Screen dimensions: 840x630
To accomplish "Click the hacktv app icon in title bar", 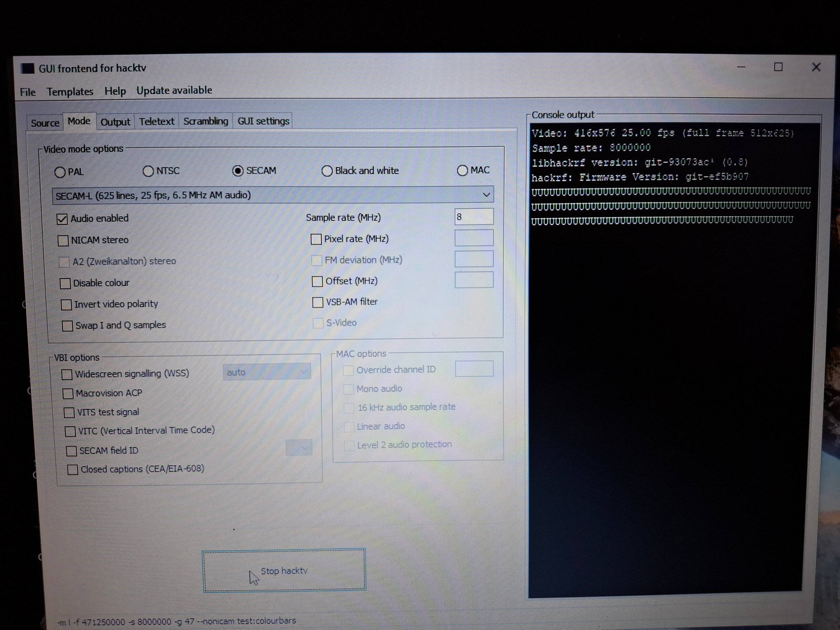I will 28,69.
